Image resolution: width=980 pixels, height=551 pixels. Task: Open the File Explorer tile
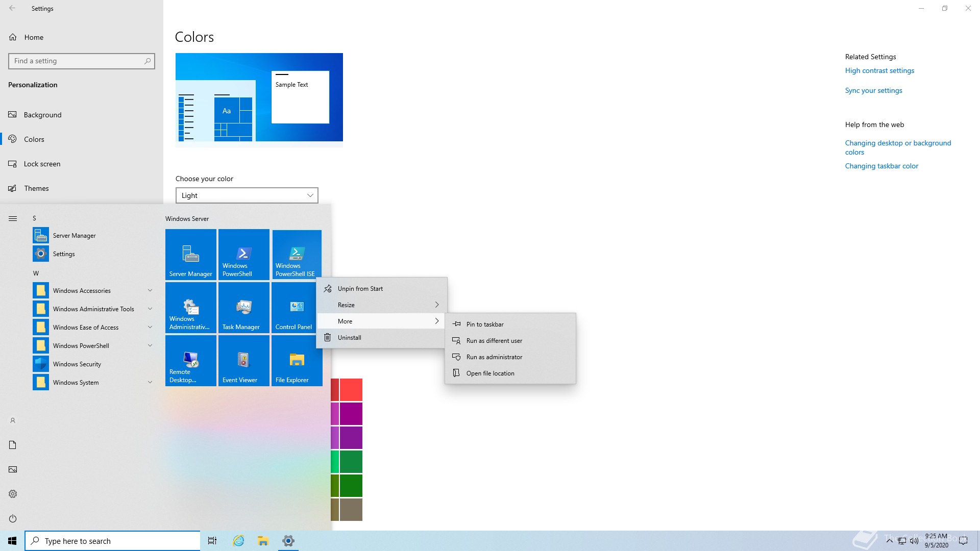tap(297, 361)
